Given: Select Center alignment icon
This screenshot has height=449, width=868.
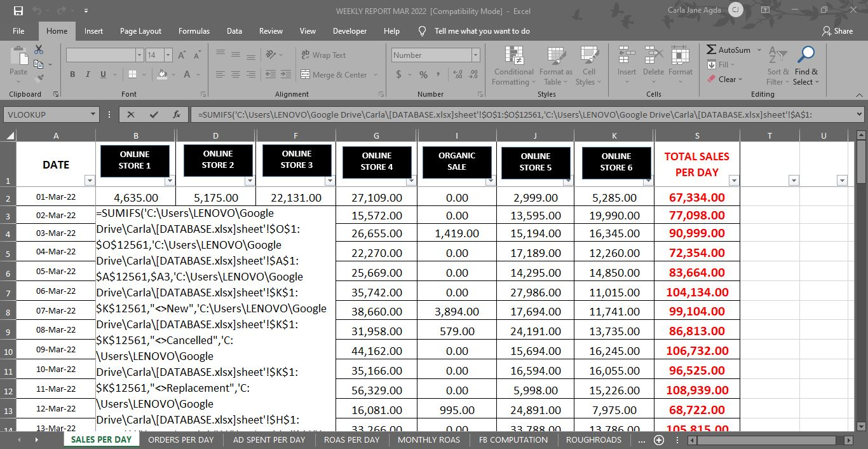Looking at the screenshot, I should pyautogui.click(x=236, y=74).
